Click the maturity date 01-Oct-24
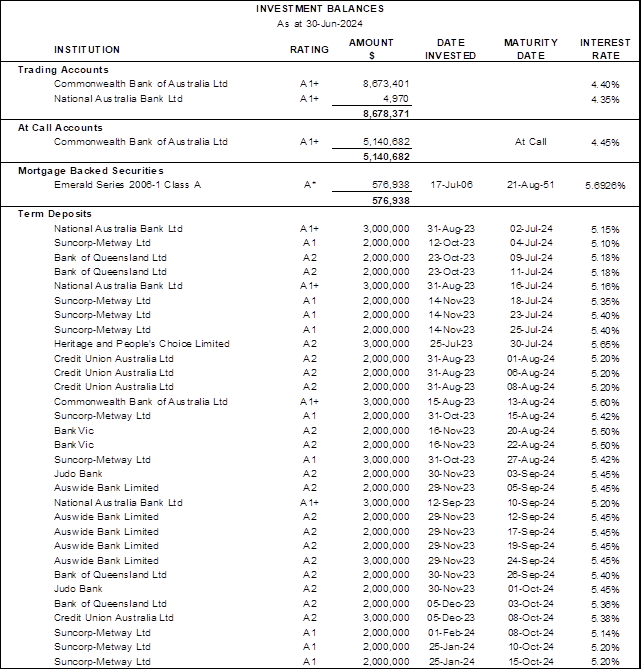This screenshot has height=670, width=642. point(531,589)
